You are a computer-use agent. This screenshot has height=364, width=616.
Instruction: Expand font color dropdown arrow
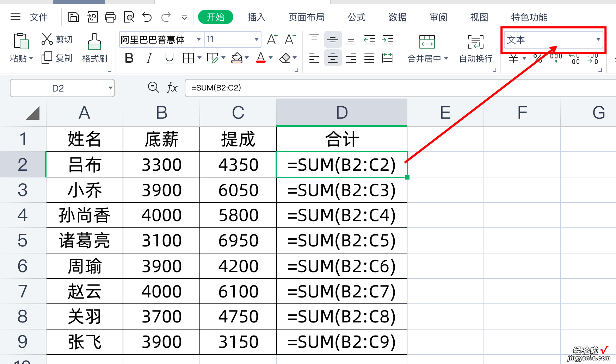coord(271,58)
